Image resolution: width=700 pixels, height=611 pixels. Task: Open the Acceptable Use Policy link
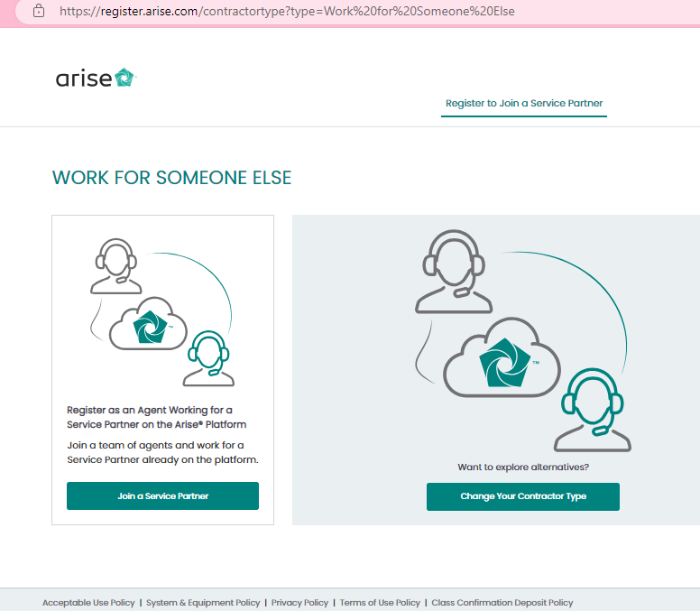click(88, 603)
